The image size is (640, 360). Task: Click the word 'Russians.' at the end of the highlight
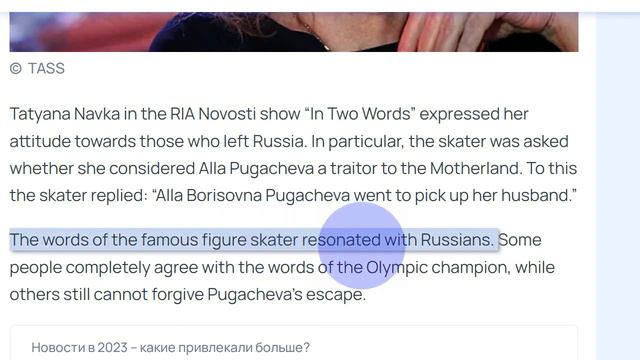(457, 240)
